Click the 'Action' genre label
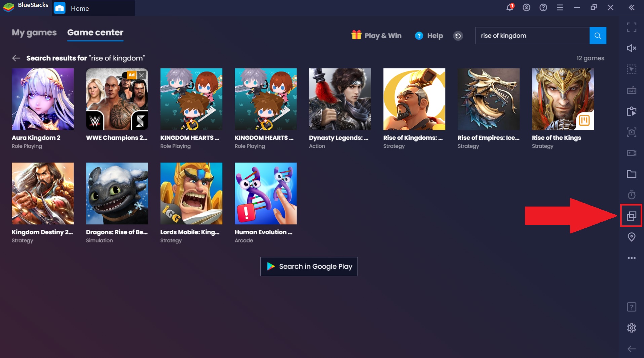The image size is (644, 358). 317,146
